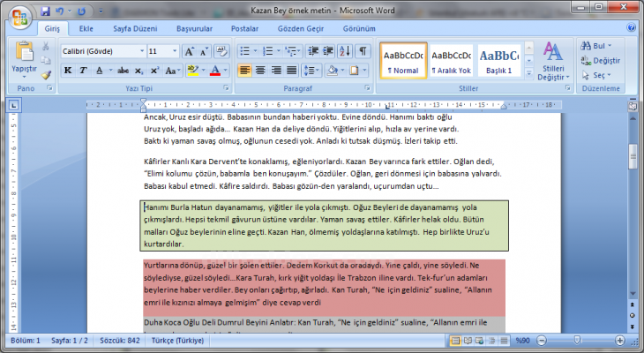Expand bullet list style options
644x353 pixels.
click(255, 51)
